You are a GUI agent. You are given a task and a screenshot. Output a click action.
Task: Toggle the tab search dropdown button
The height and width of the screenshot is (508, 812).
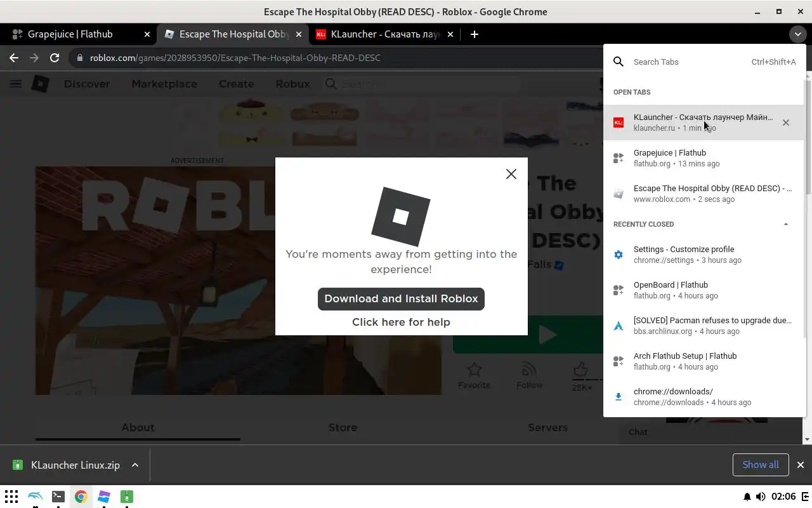coord(797,34)
